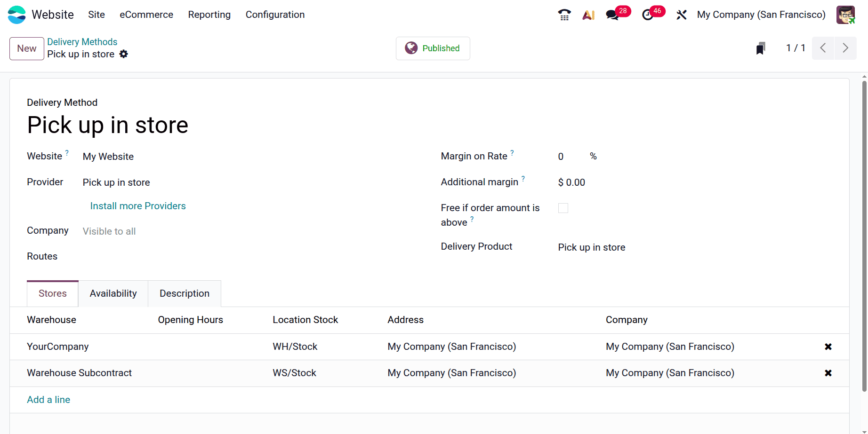
Task: Sort by Opening Hours column header
Action: pyautogui.click(x=191, y=320)
